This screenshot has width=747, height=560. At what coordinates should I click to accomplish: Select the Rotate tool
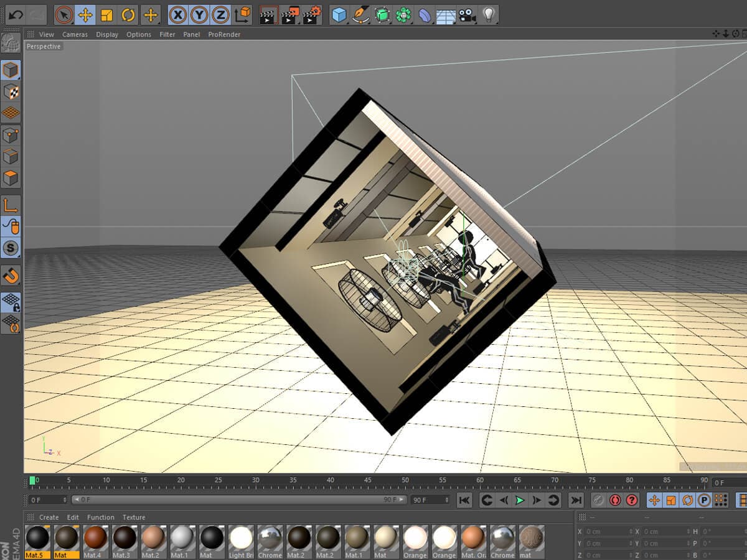coord(127,15)
